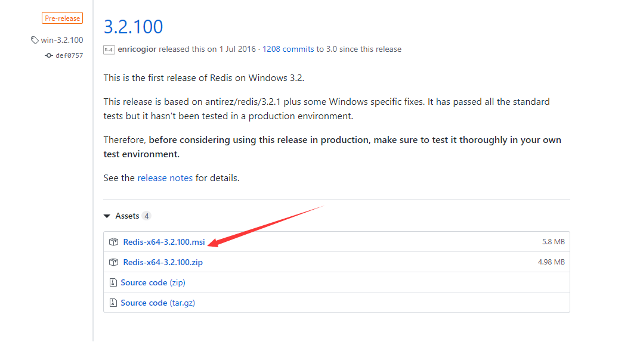Click the commit icon next to def0757
643x364 pixels.
(x=49, y=55)
